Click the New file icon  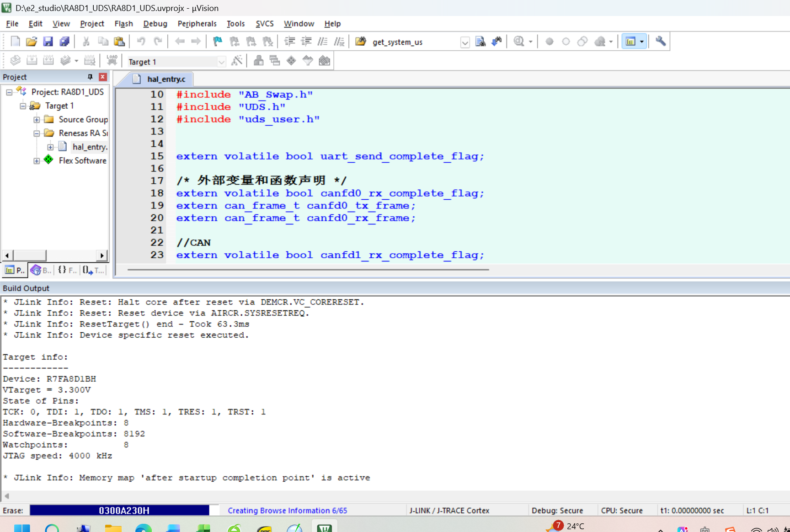[x=15, y=42]
